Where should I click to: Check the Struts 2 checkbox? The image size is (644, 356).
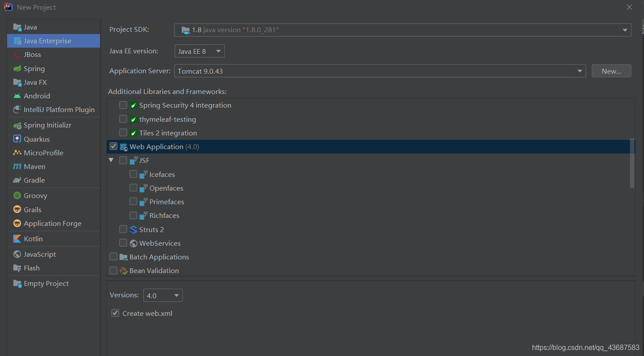tap(123, 229)
